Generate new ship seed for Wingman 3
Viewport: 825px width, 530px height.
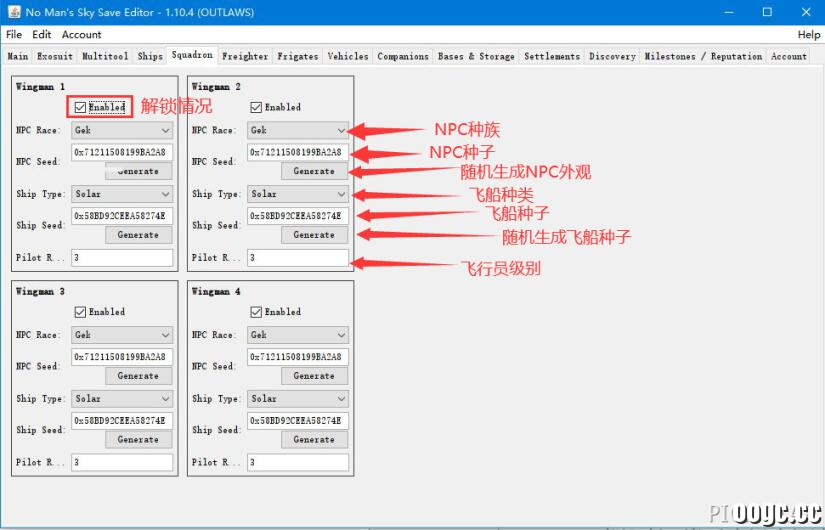coord(138,439)
